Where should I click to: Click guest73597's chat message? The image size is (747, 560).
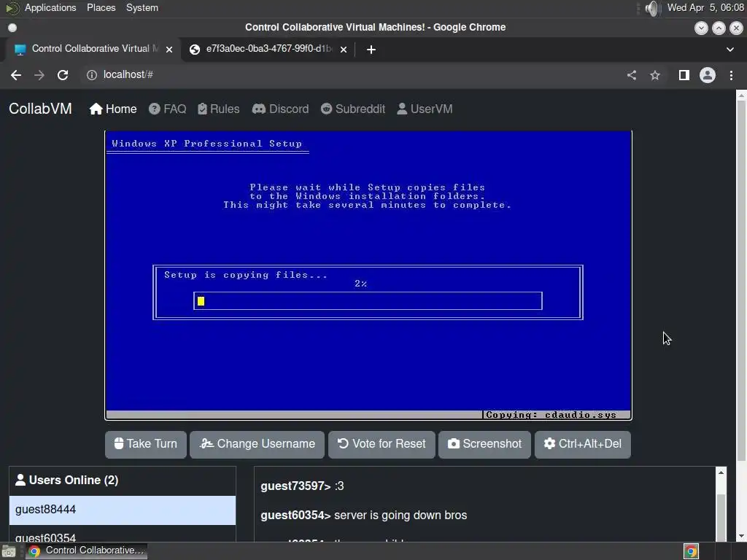[302, 486]
